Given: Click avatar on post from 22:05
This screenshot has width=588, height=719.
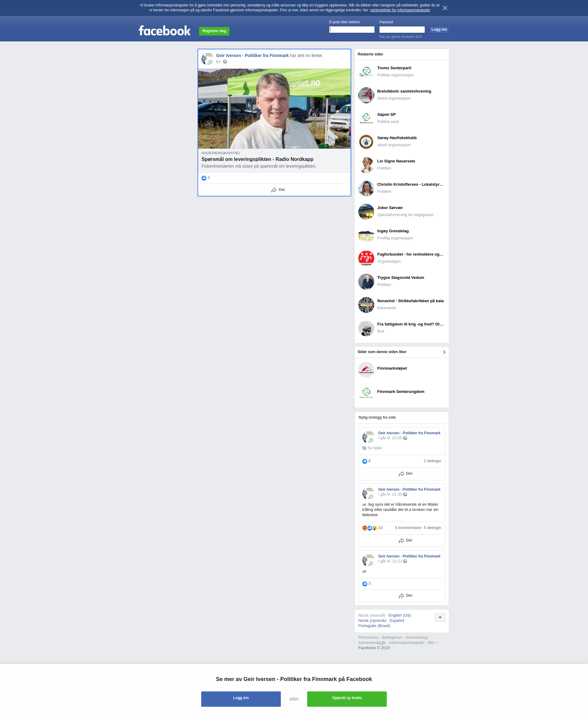Looking at the screenshot, I should pos(368,437).
